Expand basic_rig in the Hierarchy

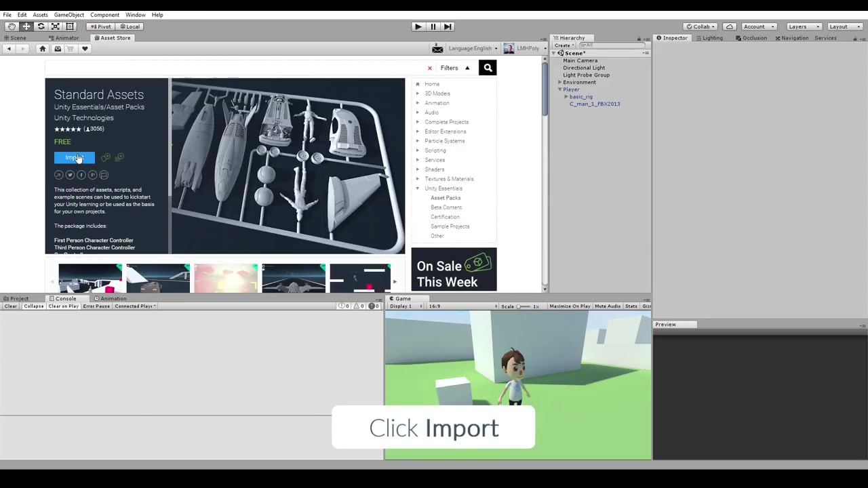click(x=566, y=97)
